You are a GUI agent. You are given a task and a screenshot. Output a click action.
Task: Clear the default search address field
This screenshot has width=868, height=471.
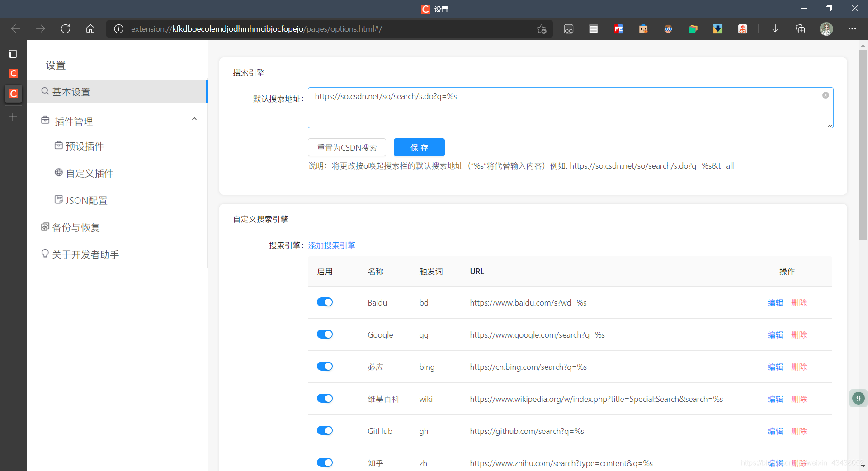826,95
